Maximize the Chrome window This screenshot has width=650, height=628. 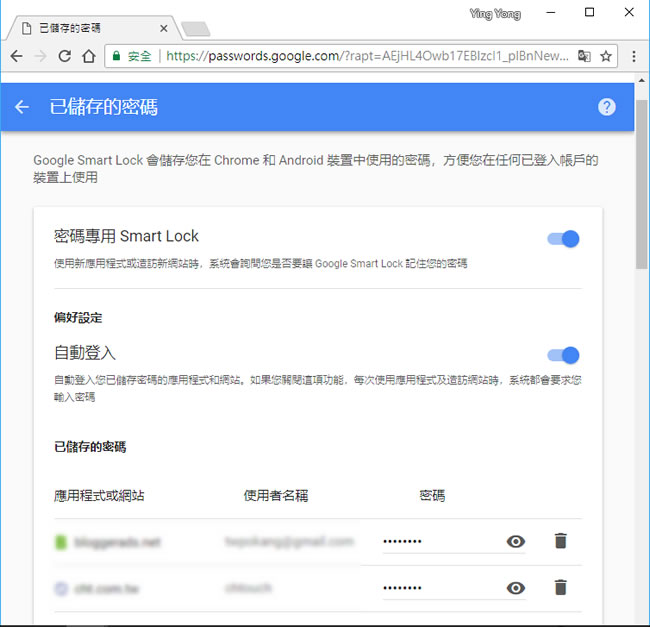[589, 12]
